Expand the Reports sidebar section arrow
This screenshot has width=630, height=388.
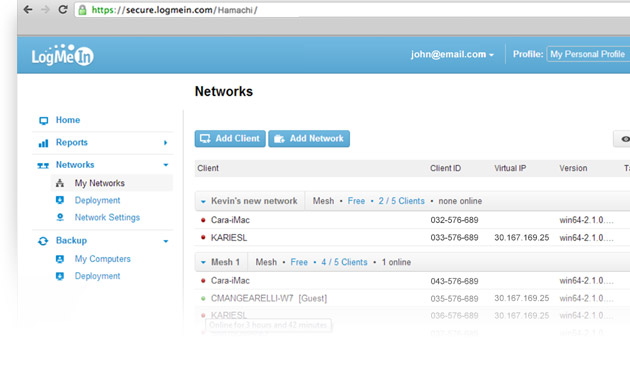(x=166, y=143)
